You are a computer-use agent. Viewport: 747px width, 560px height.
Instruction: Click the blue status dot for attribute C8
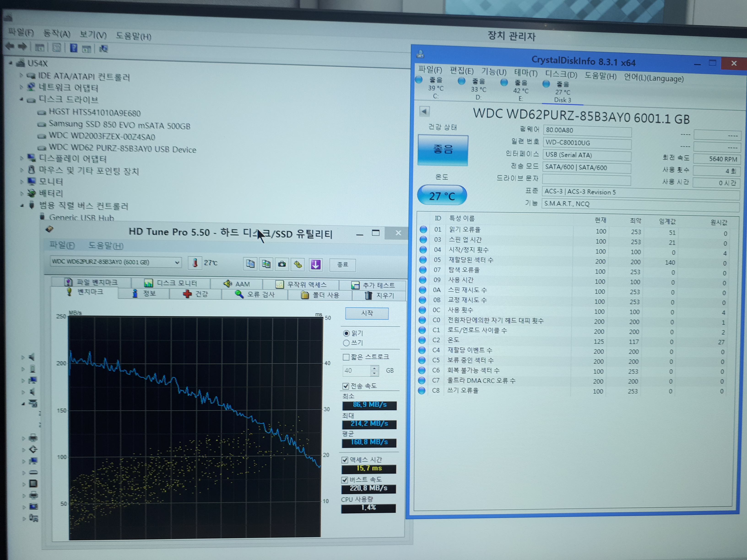click(x=422, y=390)
